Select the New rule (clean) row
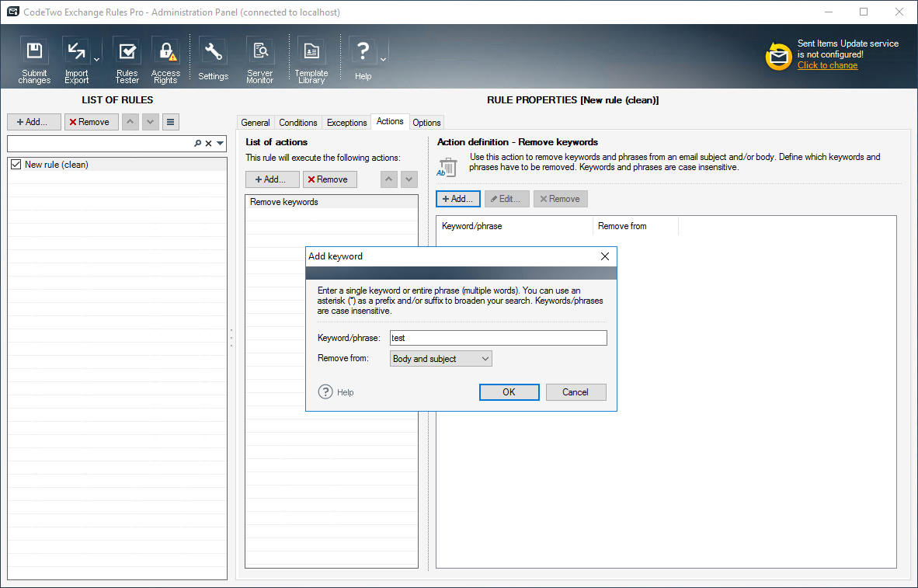 point(117,165)
